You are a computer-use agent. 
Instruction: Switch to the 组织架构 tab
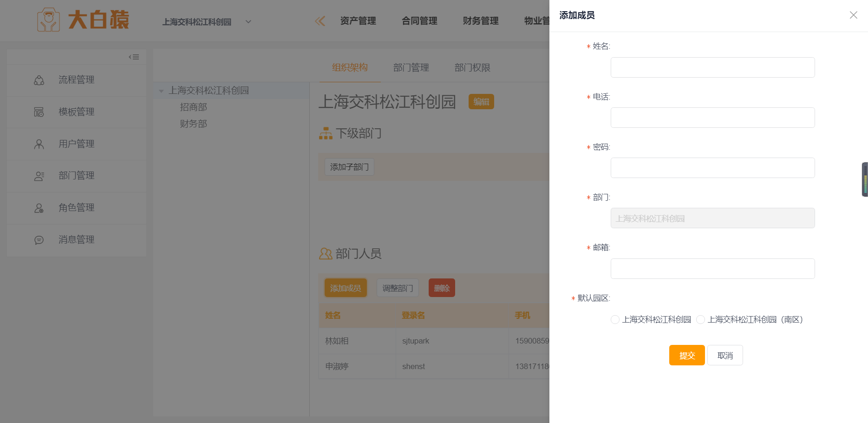point(350,67)
